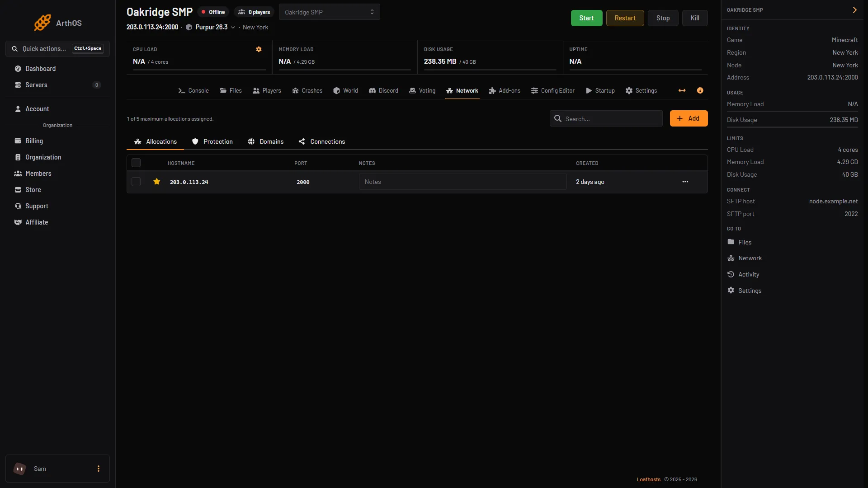This screenshot has width=868, height=488.
Task: Go to Settings in the right panel
Action: tap(744, 291)
